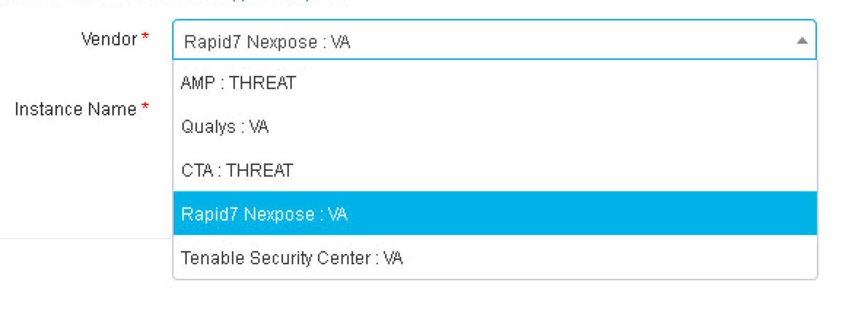Click the word Qualys in the list
Viewport: 868px width, 311px height.
point(209,127)
